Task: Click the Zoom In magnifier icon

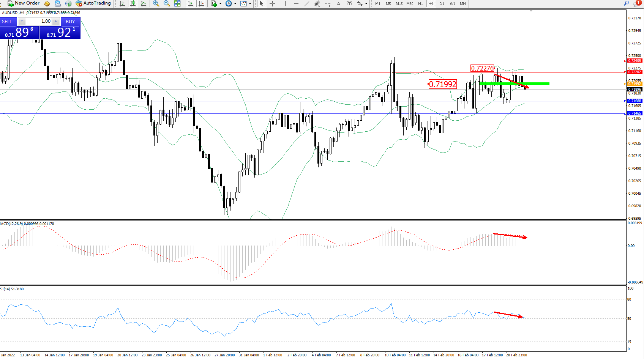Action: tap(156, 3)
